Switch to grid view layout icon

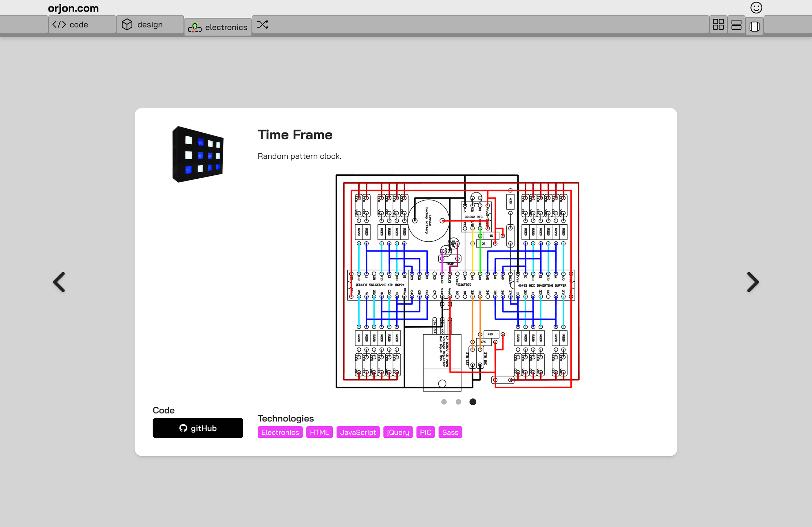coord(718,25)
